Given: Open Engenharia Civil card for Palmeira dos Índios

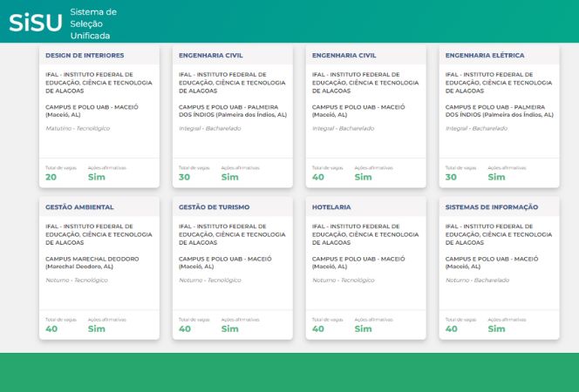Looking at the screenshot, I should coord(210,55).
